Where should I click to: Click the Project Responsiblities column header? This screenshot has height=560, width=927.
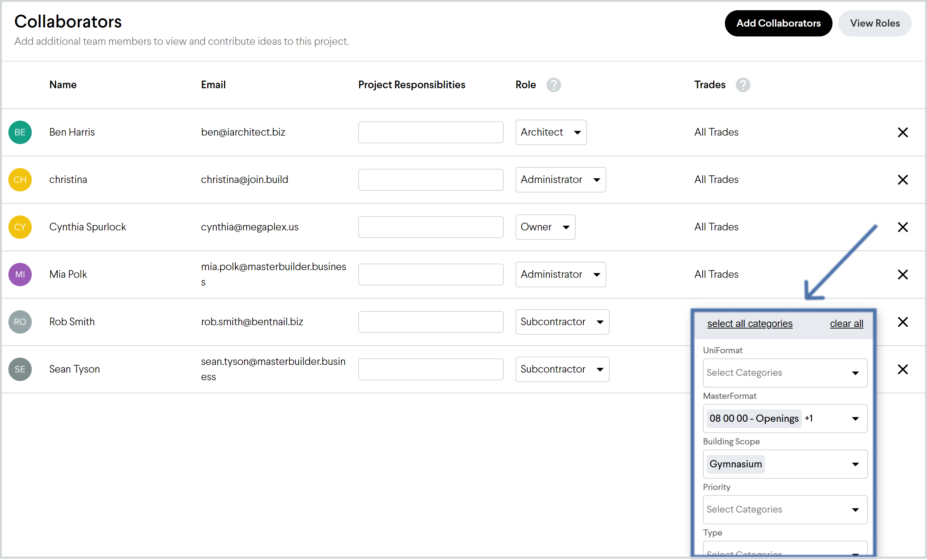click(x=412, y=85)
